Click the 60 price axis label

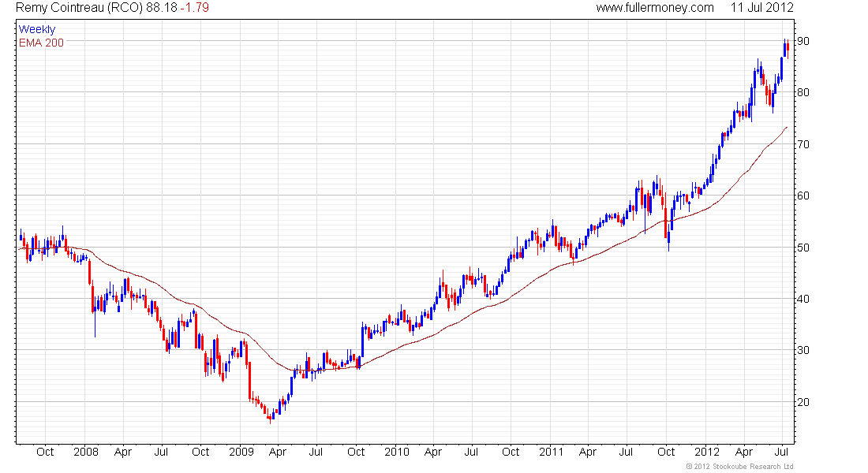coord(803,196)
